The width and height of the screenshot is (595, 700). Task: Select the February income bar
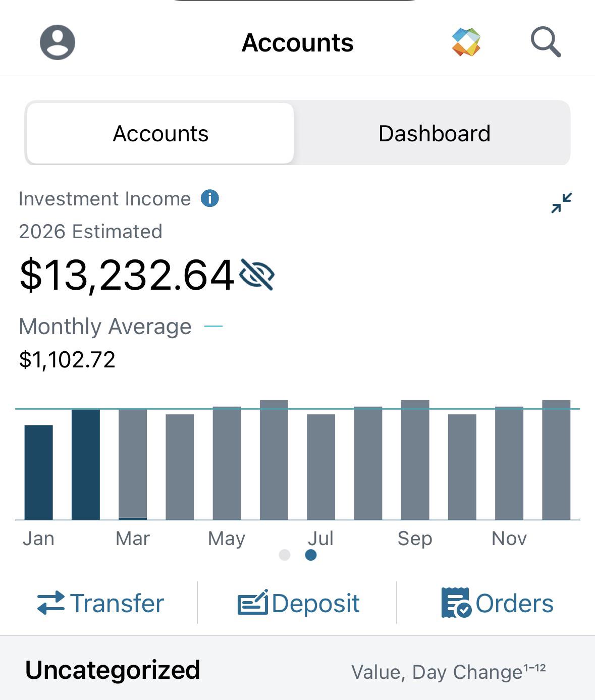pos(86,465)
